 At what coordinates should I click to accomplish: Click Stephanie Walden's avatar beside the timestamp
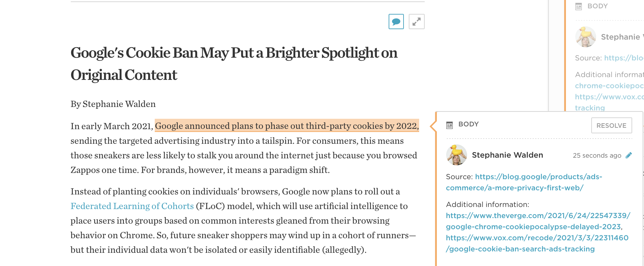tap(456, 155)
